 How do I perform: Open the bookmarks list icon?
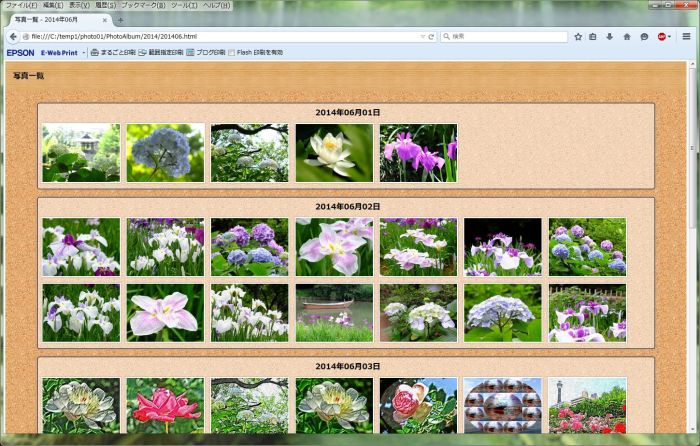(593, 36)
